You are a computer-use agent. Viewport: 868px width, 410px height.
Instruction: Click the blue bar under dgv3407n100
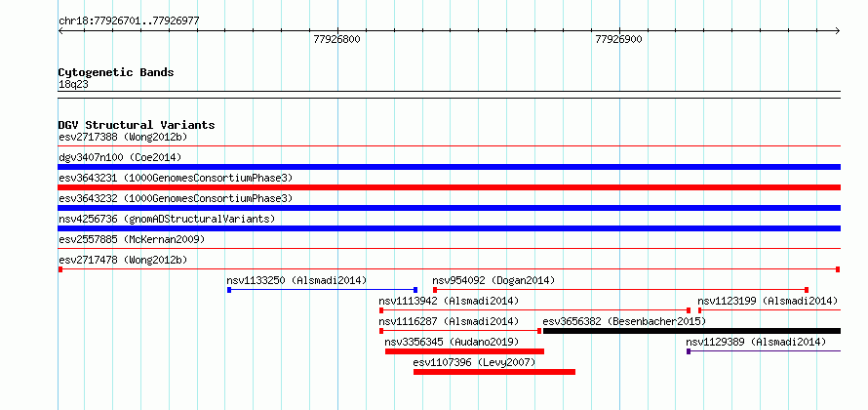(449, 167)
